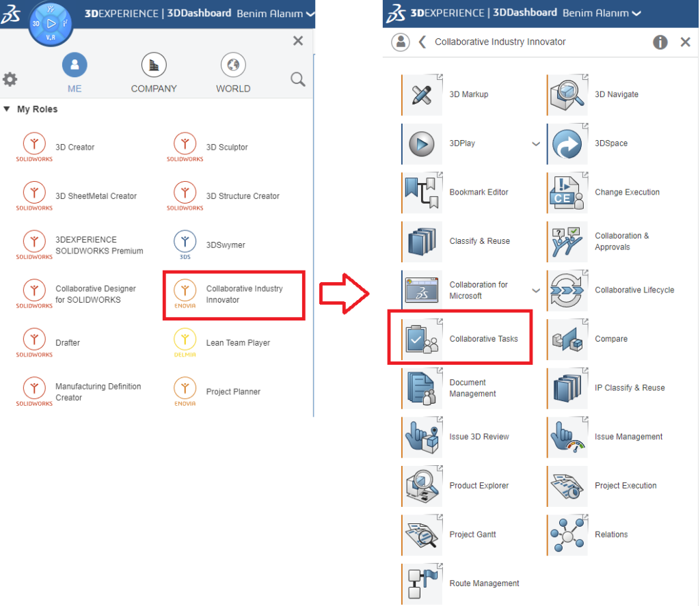Open the Relations app icon

(x=567, y=535)
